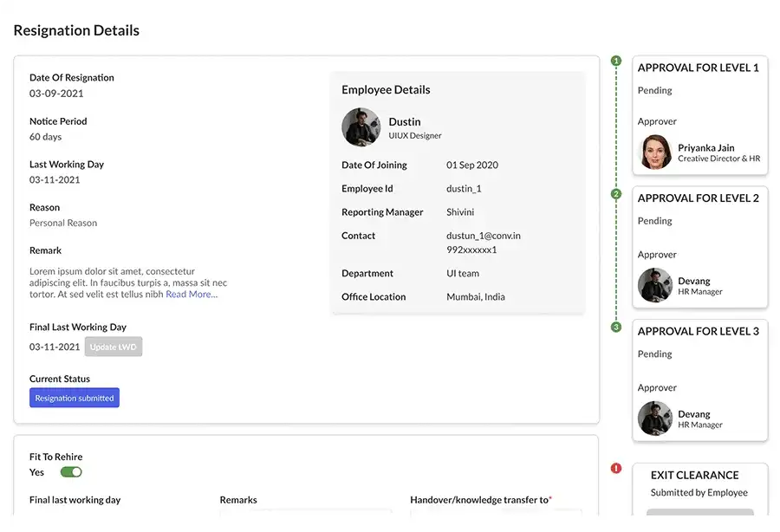The height and width of the screenshot is (532, 780).
Task: Click the step 2 green timeline marker
Action: (616, 194)
